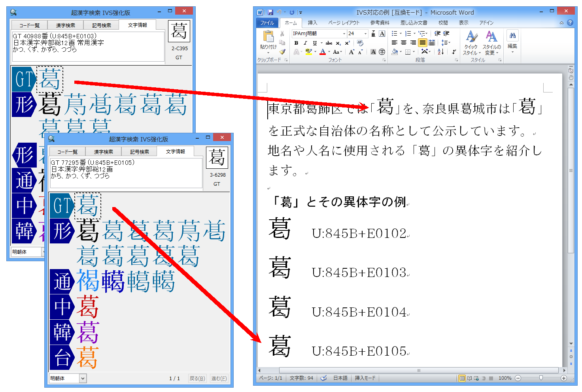Click the Cut scissors icon
Image resolution: width=582 pixels, height=392 pixels.
pos(282,34)
